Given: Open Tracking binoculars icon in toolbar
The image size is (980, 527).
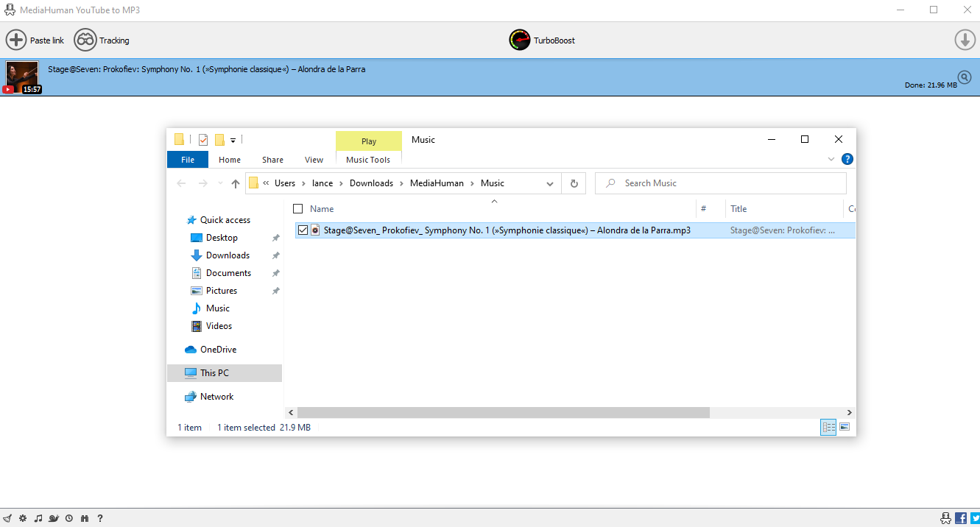Looking at the screenshot, I should click(x=85, y=40).
